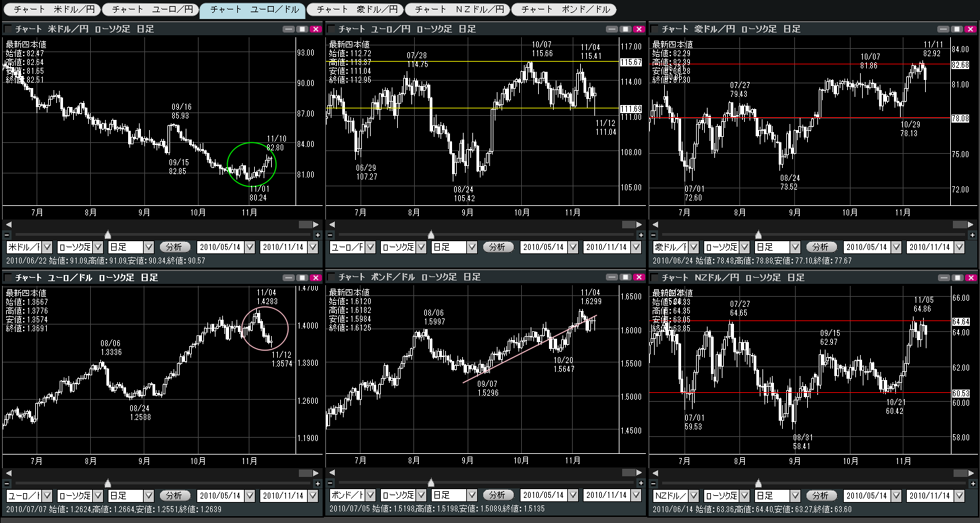The width and height of the screenshot is (980, 523).
Task: Check the box beside チャート ユーロ/円 title
Action: point(332,29)
